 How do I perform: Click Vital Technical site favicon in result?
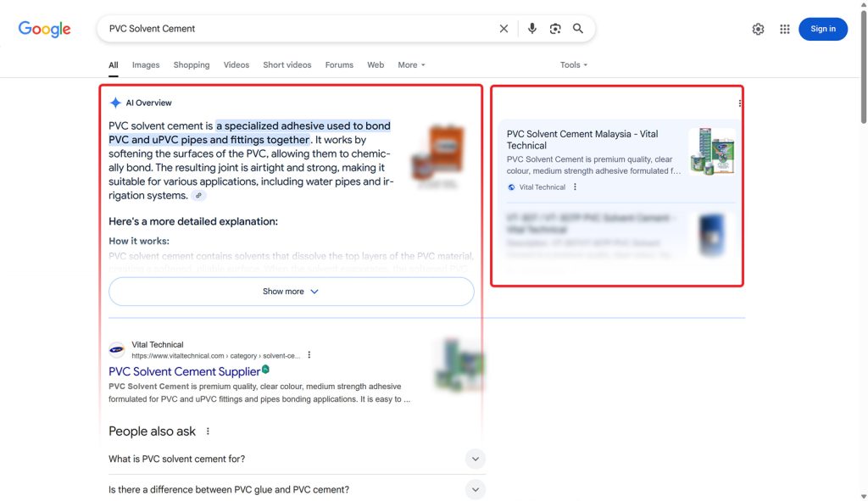pyautogui.click(x=117, y=350)
